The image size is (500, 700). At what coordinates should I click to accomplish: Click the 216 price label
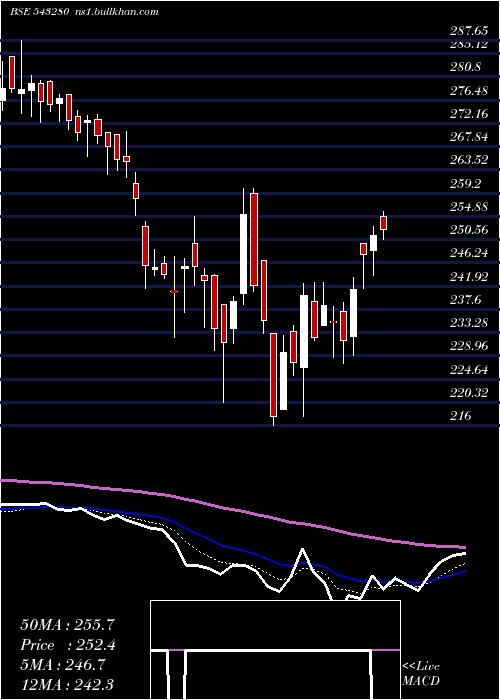coord(461,415)
